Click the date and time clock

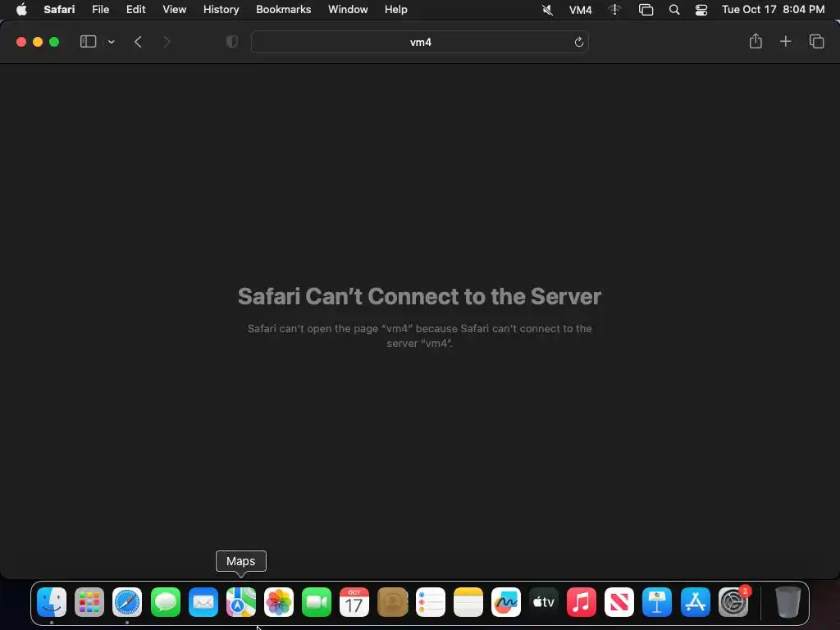click(x=773, y=9)
